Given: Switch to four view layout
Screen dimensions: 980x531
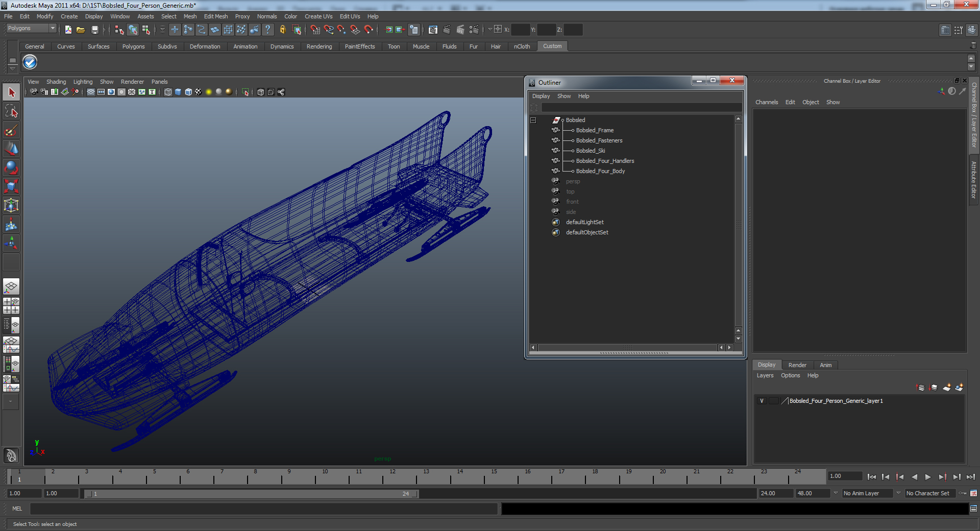Looking at the screenshot, I should pos(11,305).
